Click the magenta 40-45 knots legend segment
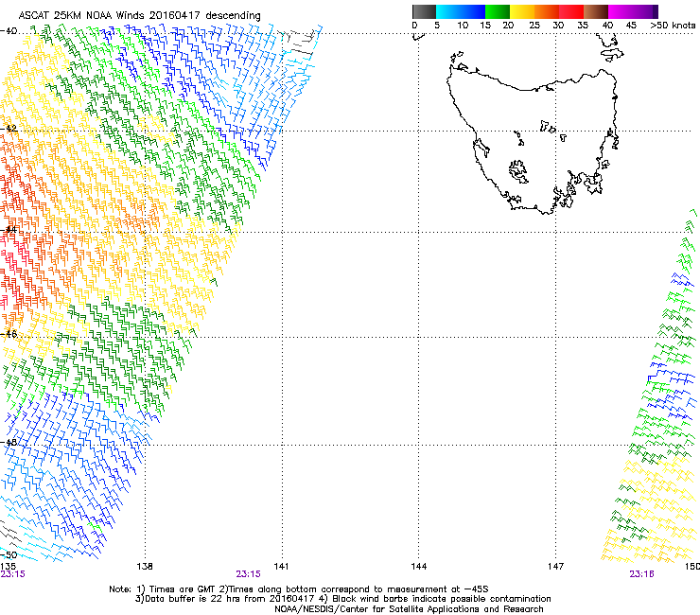 (x=621, y=11)
